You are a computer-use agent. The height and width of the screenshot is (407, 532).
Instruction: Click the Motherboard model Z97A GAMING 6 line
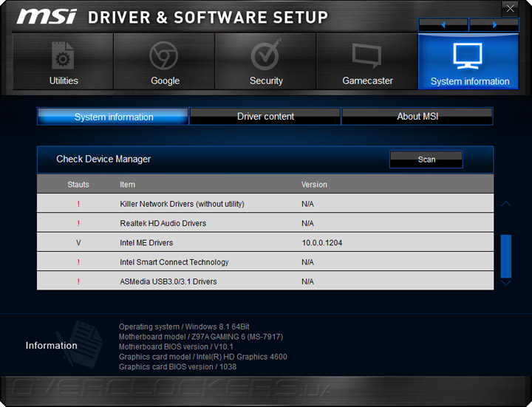click(x=201, y=337)
